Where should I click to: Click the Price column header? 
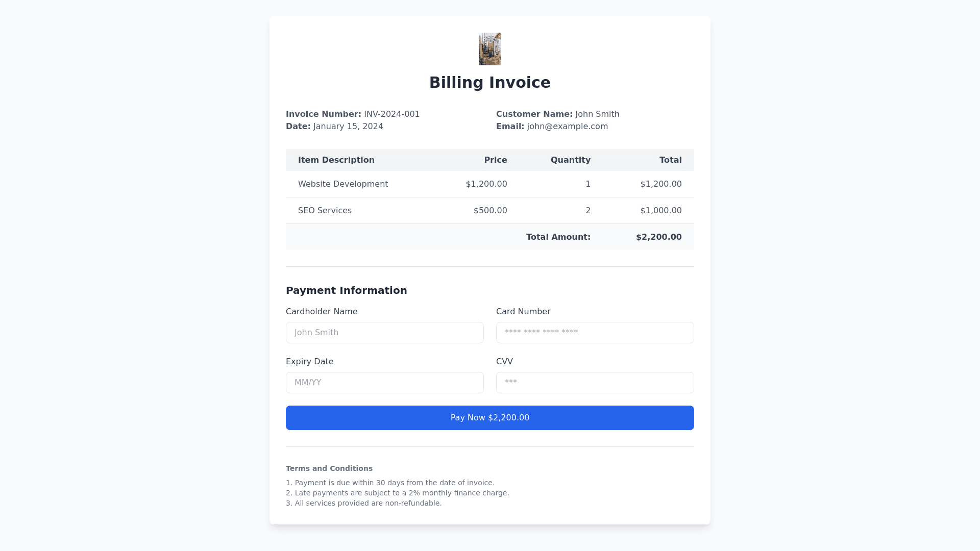(495, 160)
